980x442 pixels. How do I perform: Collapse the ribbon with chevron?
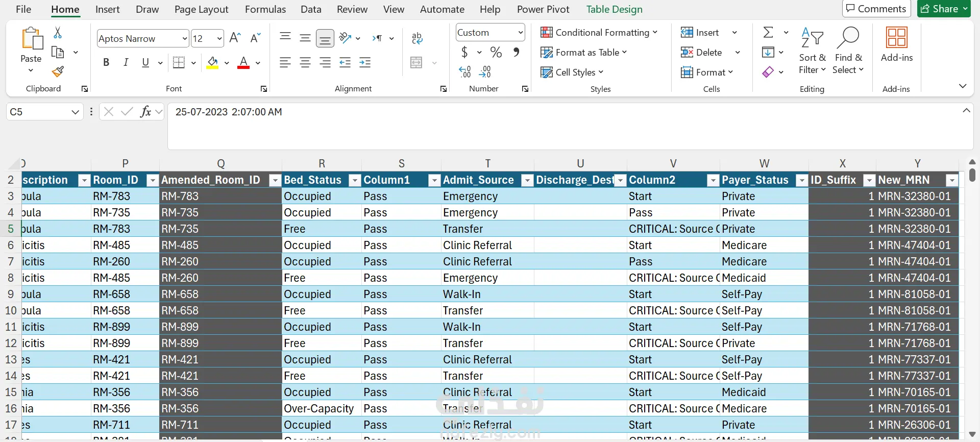coord(963,86)
